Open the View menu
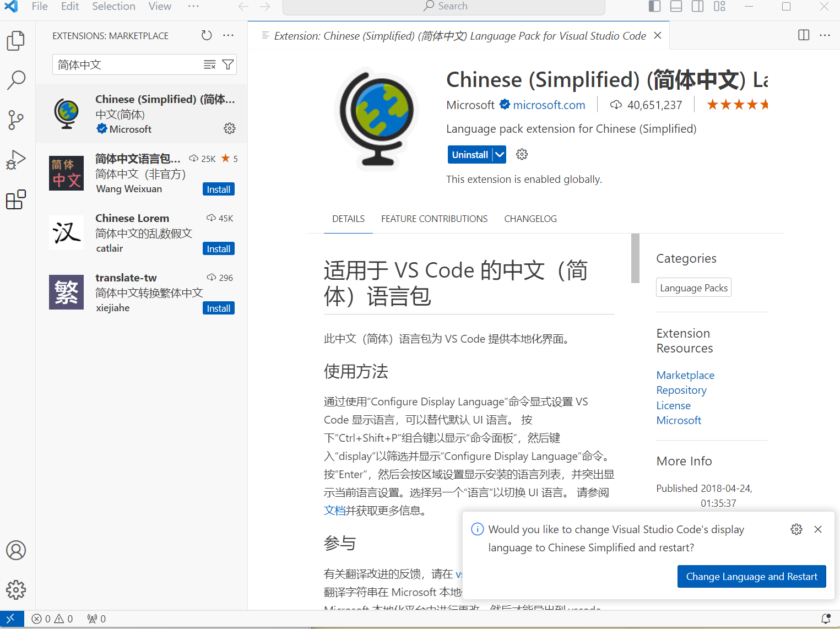This screenshot has width=840, height=629. point(160,6)
